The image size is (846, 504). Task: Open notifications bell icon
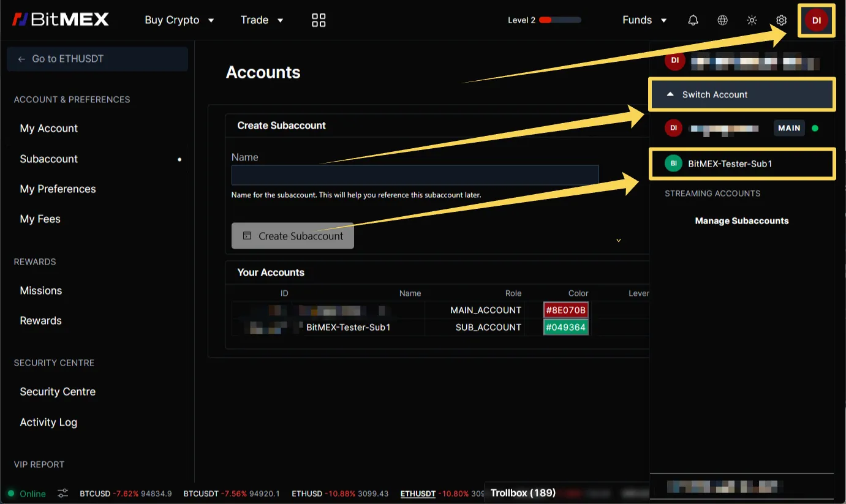click(693, 20)
